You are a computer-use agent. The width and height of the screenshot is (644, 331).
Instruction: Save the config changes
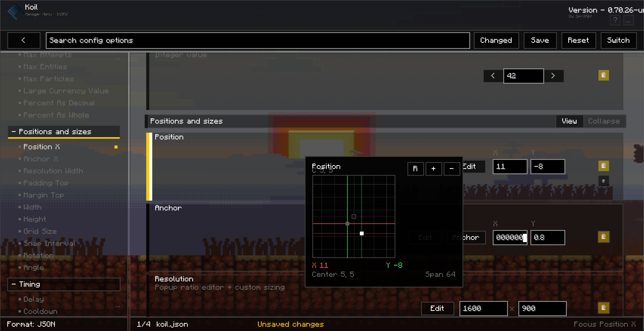(540, 40)
